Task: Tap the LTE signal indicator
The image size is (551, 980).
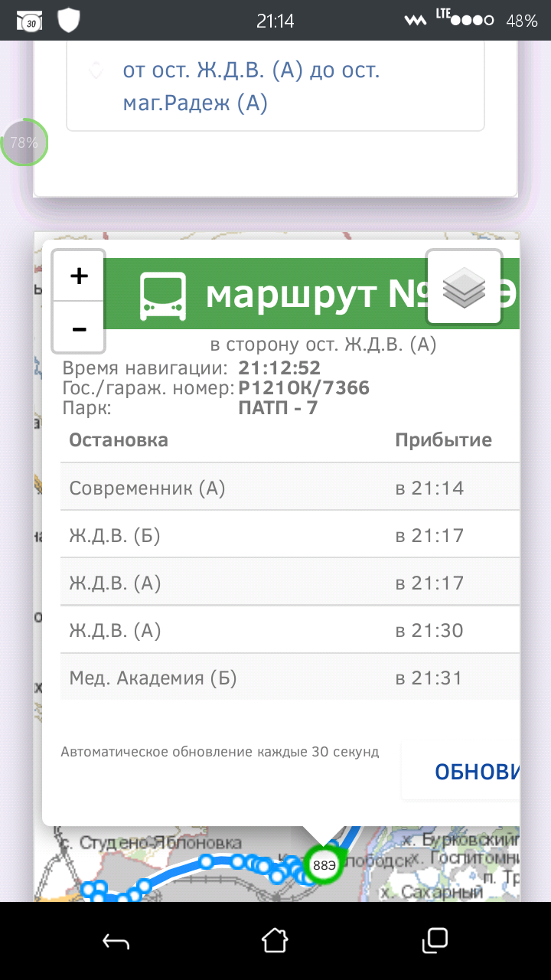Action: tap(465, 19)
